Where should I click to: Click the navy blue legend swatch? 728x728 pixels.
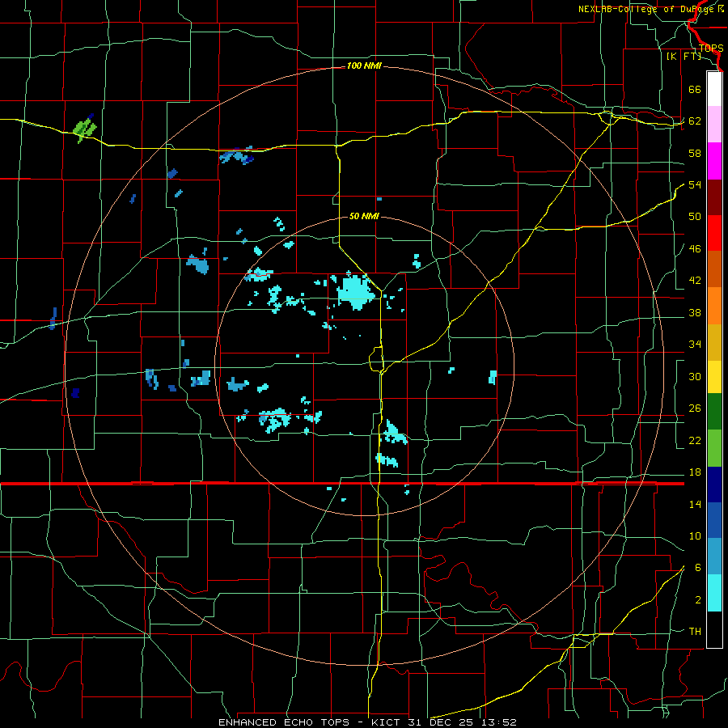click(714, 485)
